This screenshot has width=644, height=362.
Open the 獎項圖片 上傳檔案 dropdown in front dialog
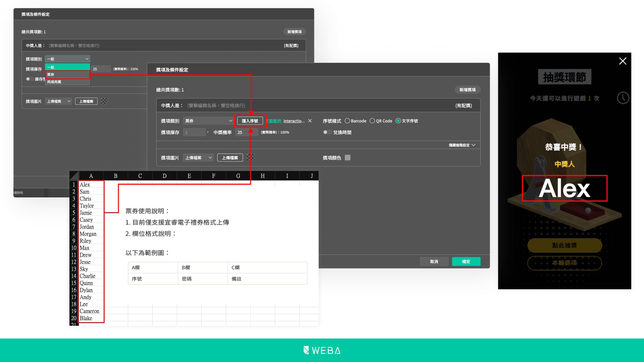point(198,158)
